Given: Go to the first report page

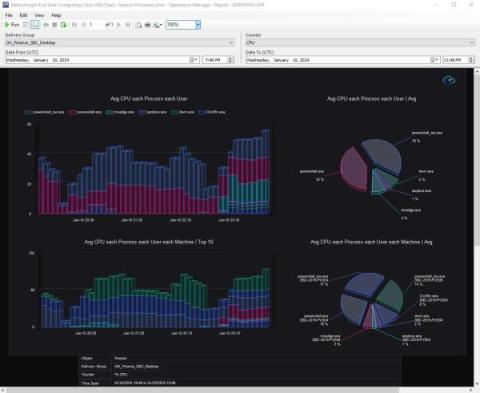Looking at the screenshot, I should (x=75, y=25).
